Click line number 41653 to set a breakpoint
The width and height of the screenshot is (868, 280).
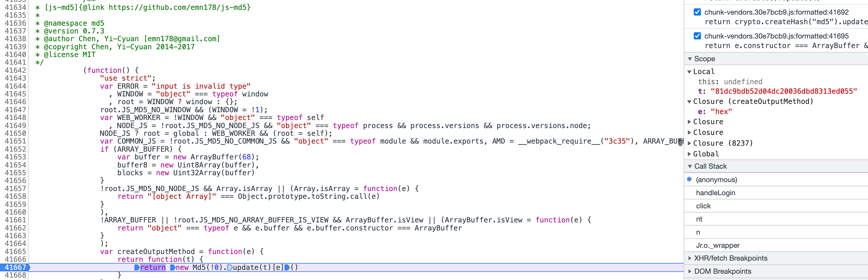(15, 157)
